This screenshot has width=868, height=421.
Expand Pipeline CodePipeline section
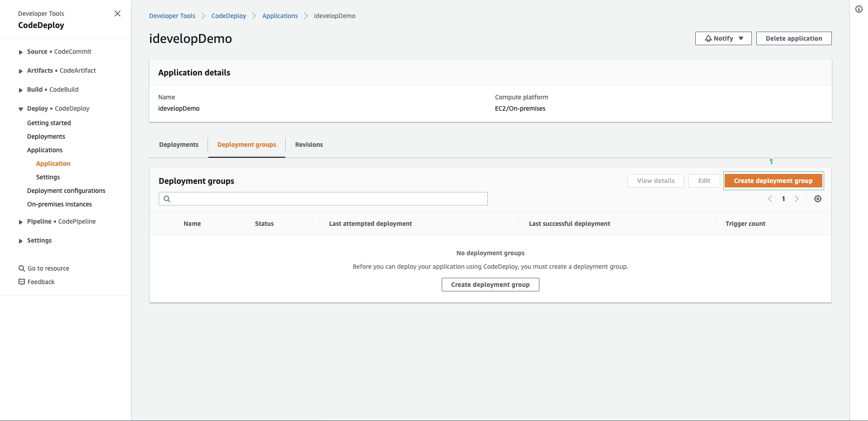[x=21, y=222]
